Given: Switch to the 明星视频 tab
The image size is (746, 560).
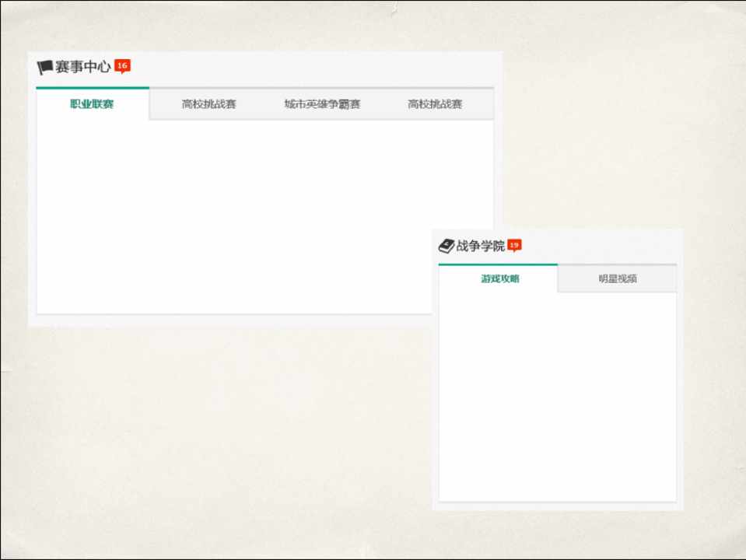Looking at the screenshot, I should pos(618,279).
